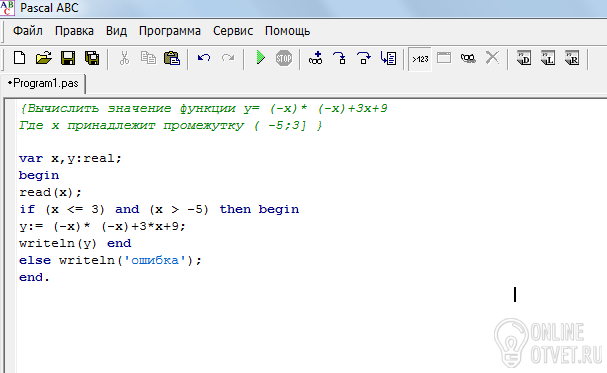
Task: Copy selection with the Copy icon
Action: [148, 58]
